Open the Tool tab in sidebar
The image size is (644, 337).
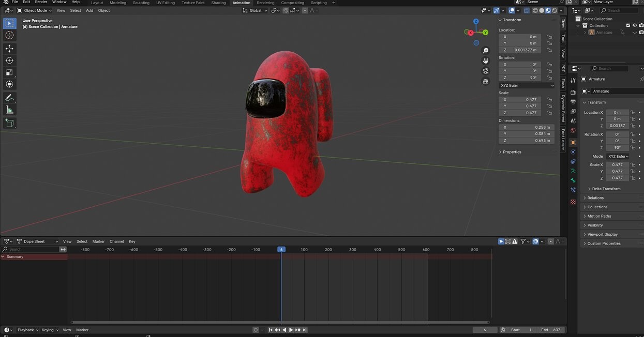(x=563, y=39)
